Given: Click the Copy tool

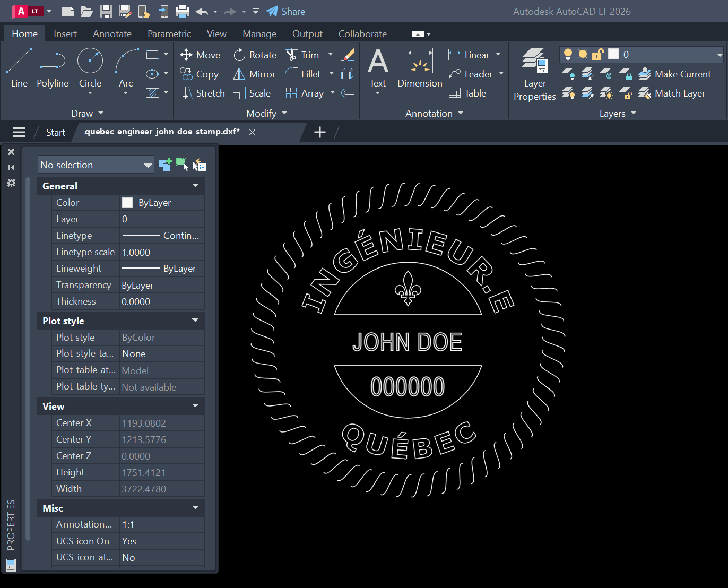Looking at the screenshot, I should point(200,74).
